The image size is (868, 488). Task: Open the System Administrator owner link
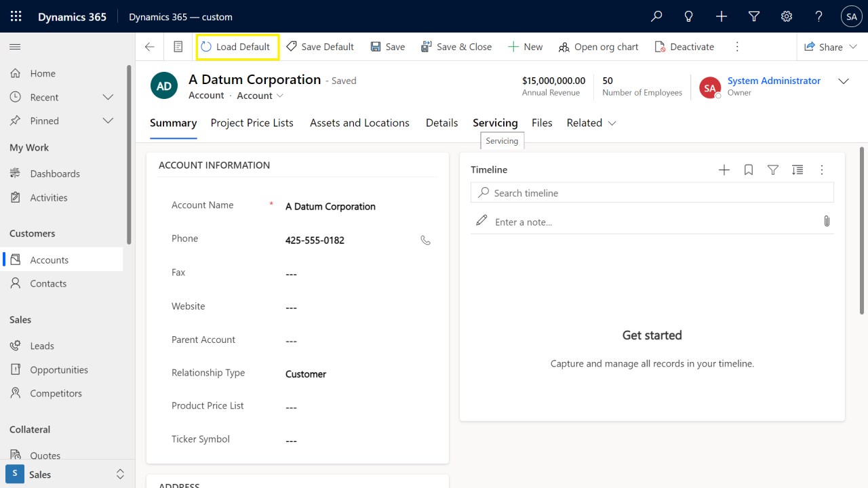click(774, 81)
